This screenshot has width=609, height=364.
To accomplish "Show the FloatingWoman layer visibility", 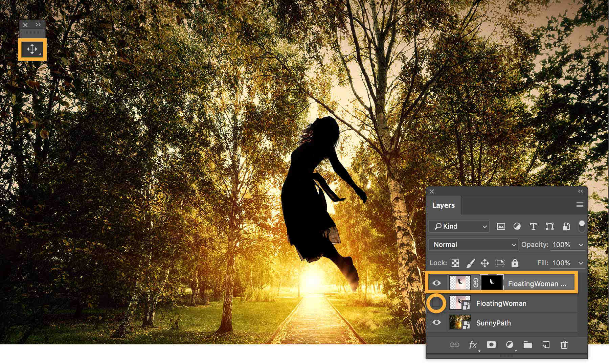I will (437, 303).
